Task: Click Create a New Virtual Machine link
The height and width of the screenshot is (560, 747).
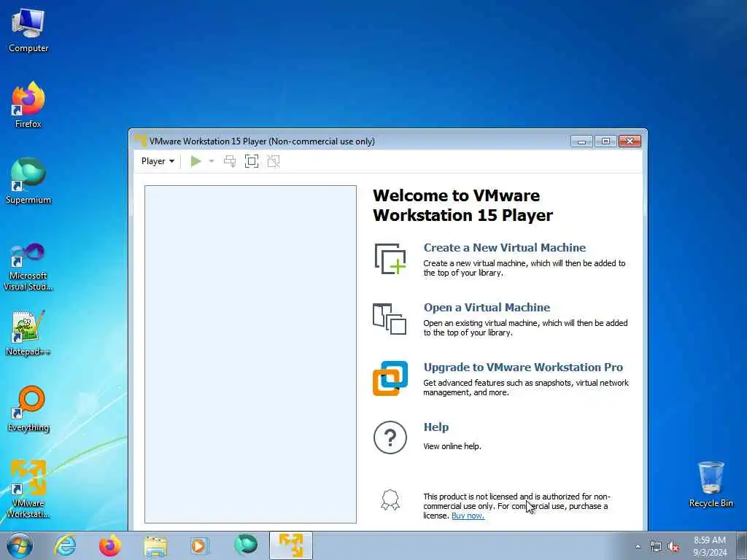Action: click(x=505, y=248)
